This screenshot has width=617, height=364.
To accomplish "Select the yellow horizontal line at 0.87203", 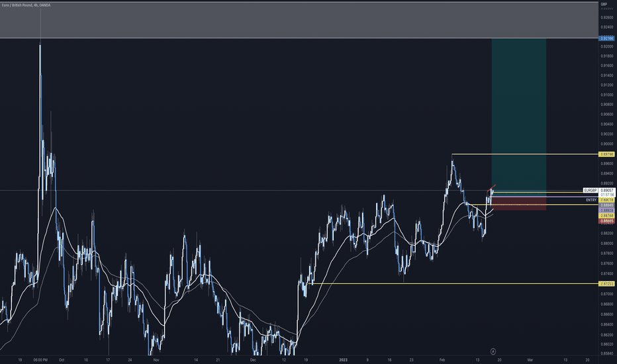I will [455, 284].
